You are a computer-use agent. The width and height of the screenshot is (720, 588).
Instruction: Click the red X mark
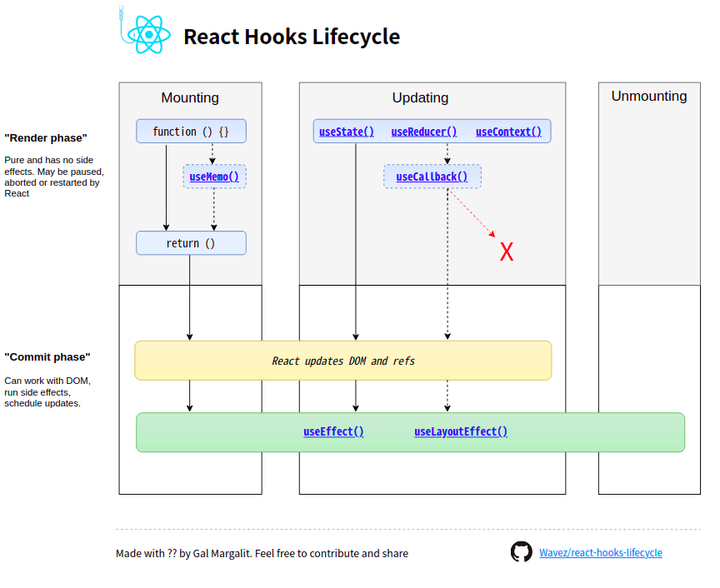[x=507, y=252]
